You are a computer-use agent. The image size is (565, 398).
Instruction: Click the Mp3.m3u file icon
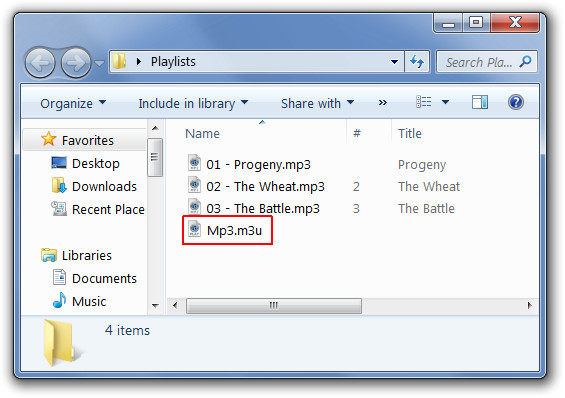(x=195, y=229)
